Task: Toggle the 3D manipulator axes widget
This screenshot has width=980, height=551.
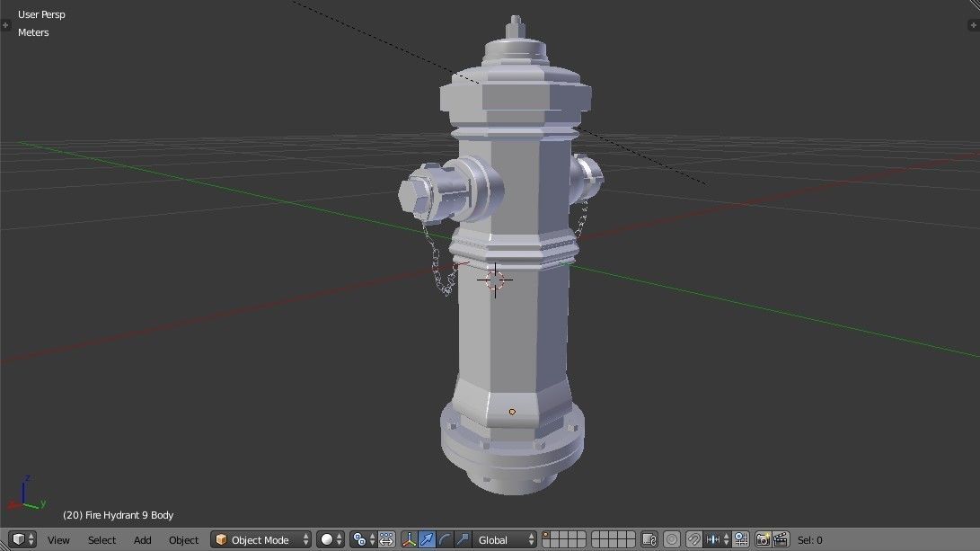Action: click(410, 539)
